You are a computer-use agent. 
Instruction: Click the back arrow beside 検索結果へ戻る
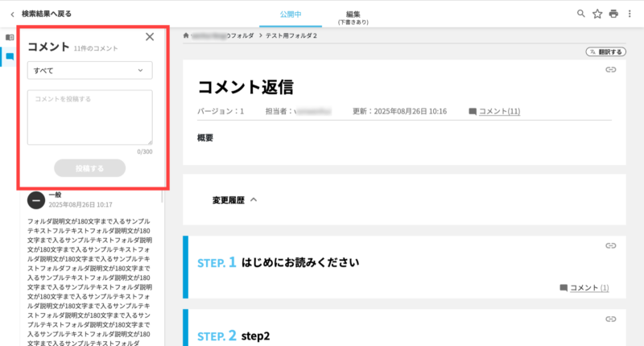click(x=12, y=14)
